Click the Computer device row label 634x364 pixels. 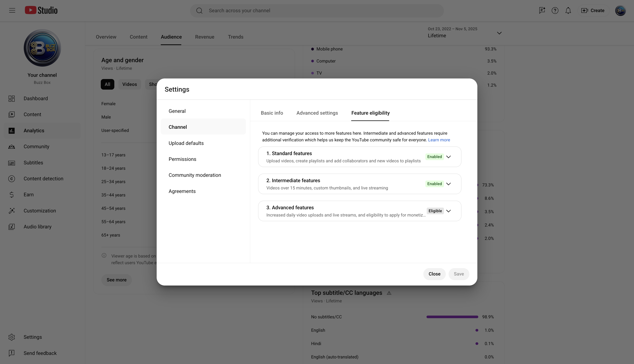pyautogui.click(x=326, y=61)
